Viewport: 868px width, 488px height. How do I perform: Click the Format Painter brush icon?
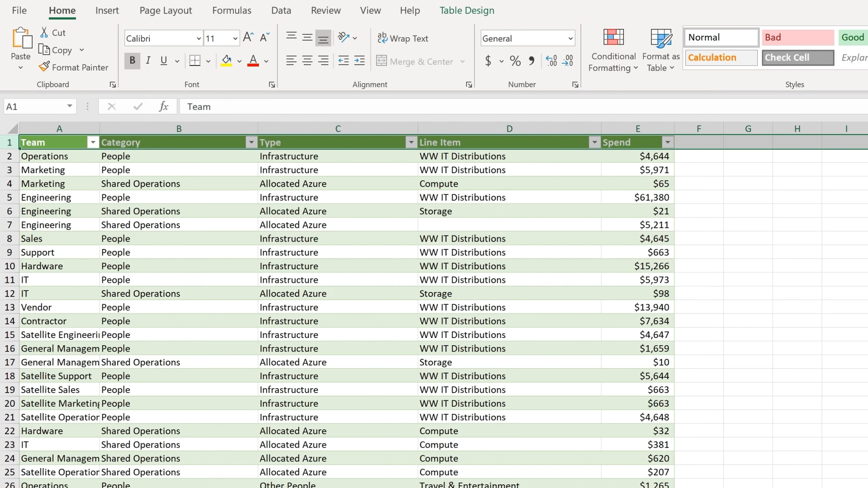[44, 67]
